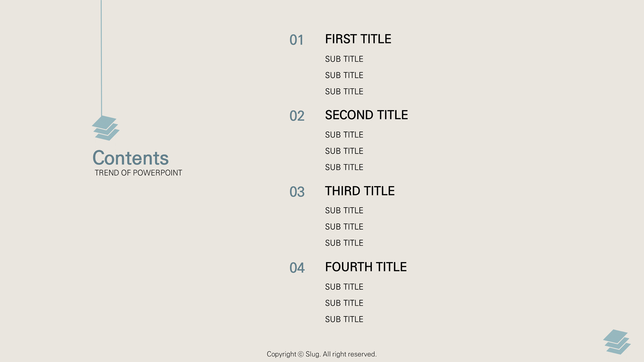644x362 pixels.
Task: Select last SUB TITLE under THIRD TITLE
Action: click(x=344, y=243)
